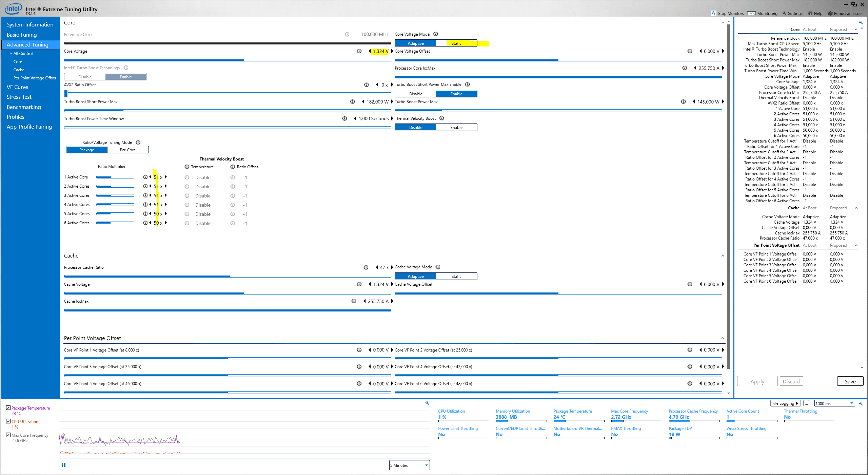This screenshot has width=868, height=475.
Task: Decrease 6 Active Cores ratio multiplier
Action: pos(150,223)
